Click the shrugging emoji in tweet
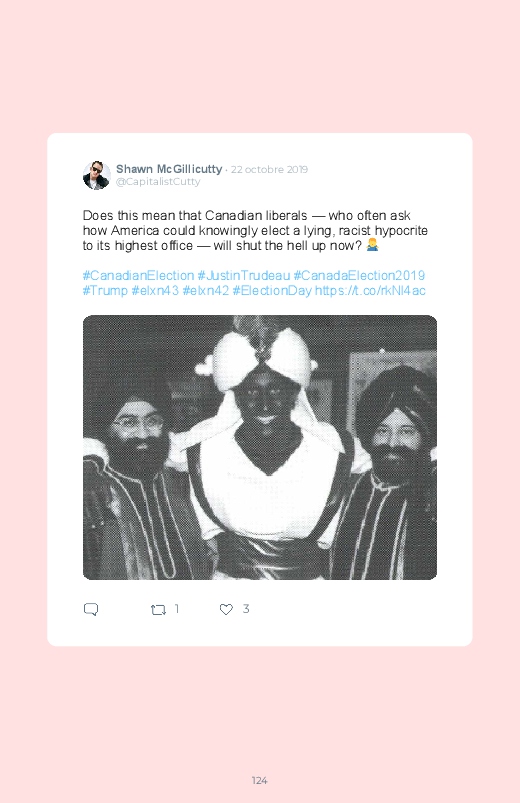 372,246
